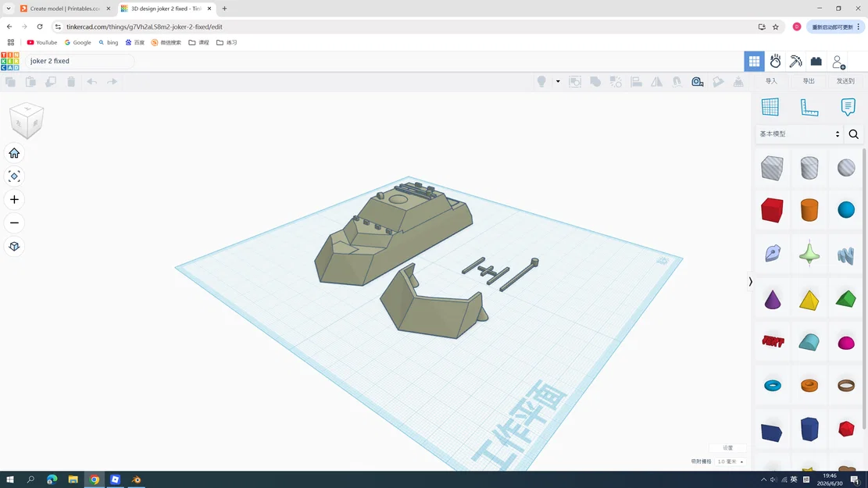The height and width of the screenshot is (488, 868).
Task: Click the 设置 settings button
Action: tap(728, 448)
